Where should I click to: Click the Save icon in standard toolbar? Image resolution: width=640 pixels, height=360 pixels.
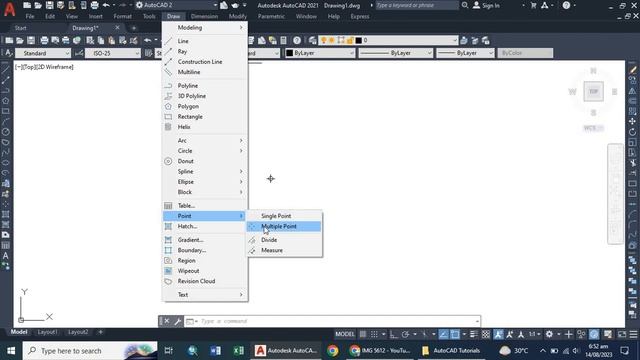click(x=31, y=40)
